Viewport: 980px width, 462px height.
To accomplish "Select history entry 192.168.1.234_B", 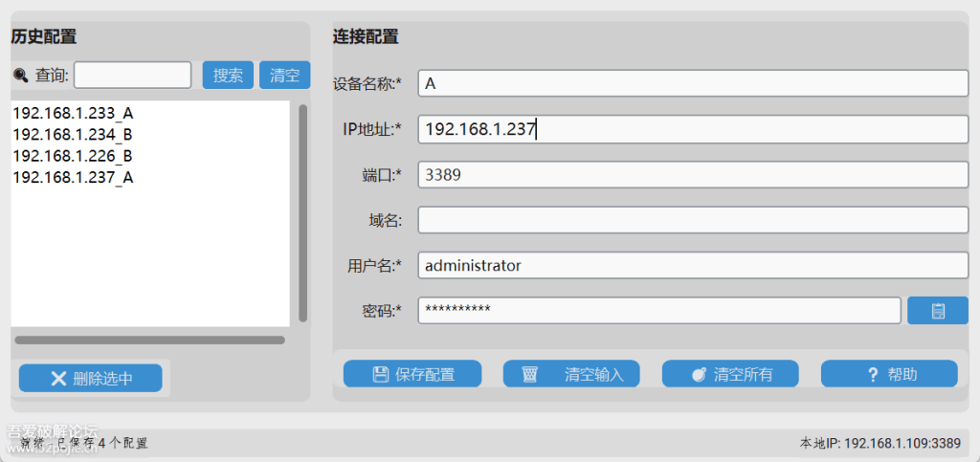I will coord(73,134).
